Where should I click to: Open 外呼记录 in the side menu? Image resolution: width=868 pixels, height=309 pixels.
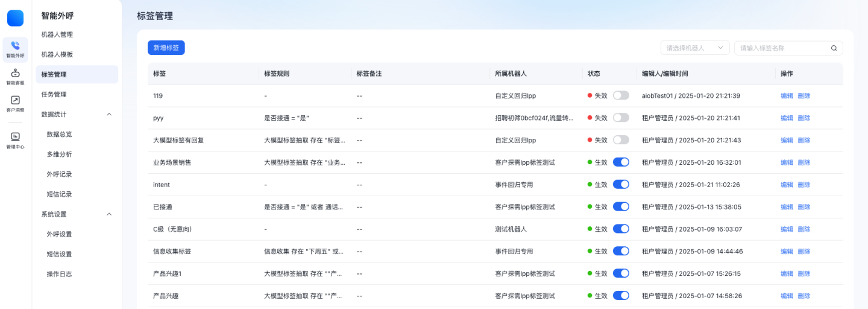tap(59, 174)
